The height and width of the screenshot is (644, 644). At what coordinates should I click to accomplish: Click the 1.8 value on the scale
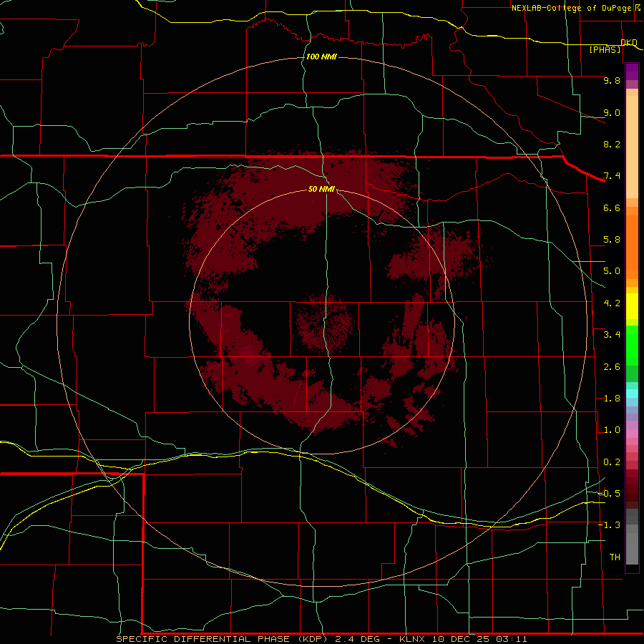[x=612, y=399]
